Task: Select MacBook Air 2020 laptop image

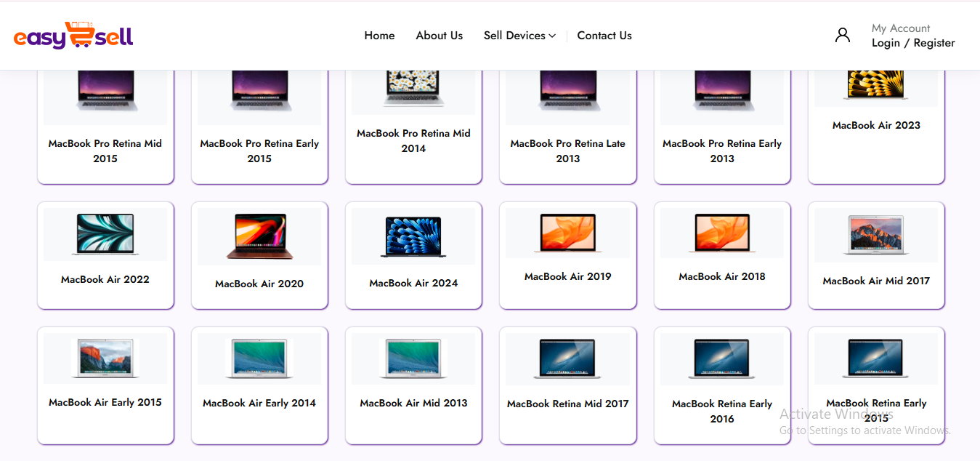Action: (x=259, y=236)
